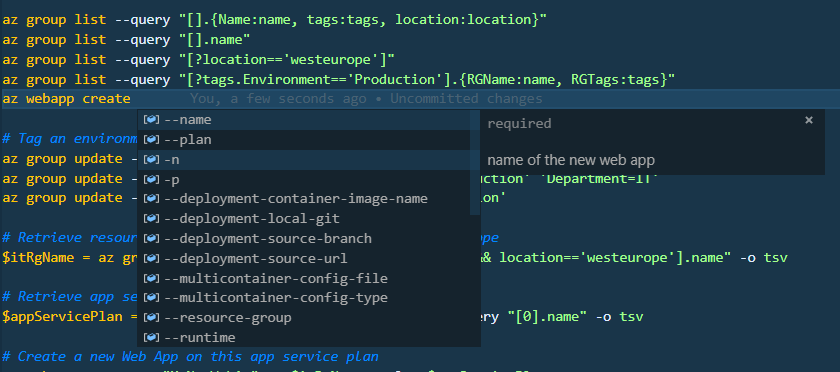Click the --resource-group suggestion icon

(152, 318)
